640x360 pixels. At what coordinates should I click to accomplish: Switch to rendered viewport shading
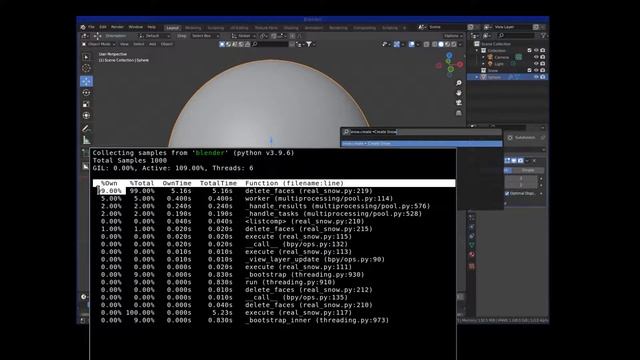[454, 44]
